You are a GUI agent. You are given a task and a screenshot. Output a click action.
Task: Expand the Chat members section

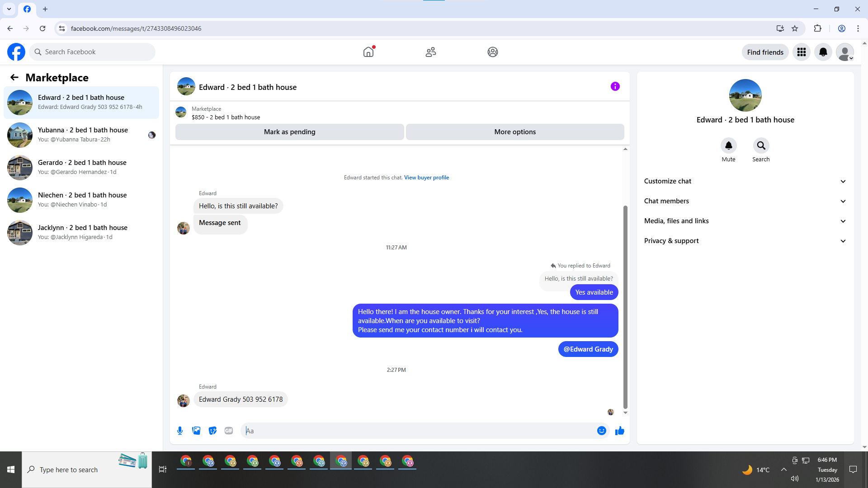click(x=745, y=201)
